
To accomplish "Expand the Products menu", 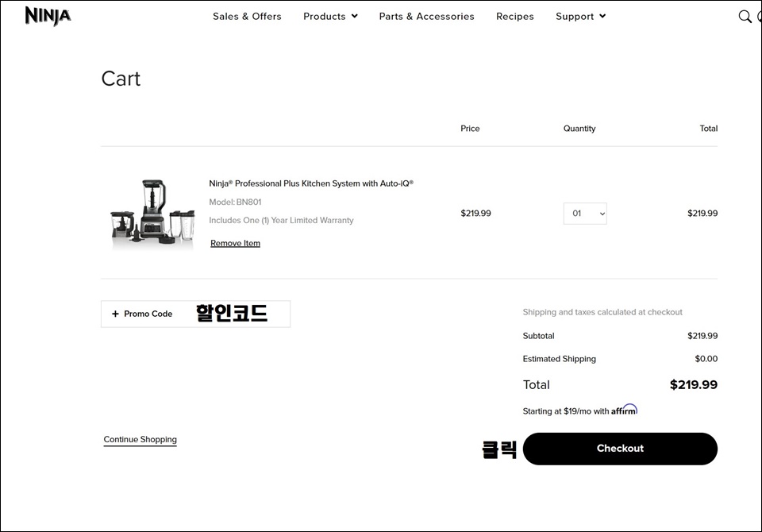I will tap(330, 17).
